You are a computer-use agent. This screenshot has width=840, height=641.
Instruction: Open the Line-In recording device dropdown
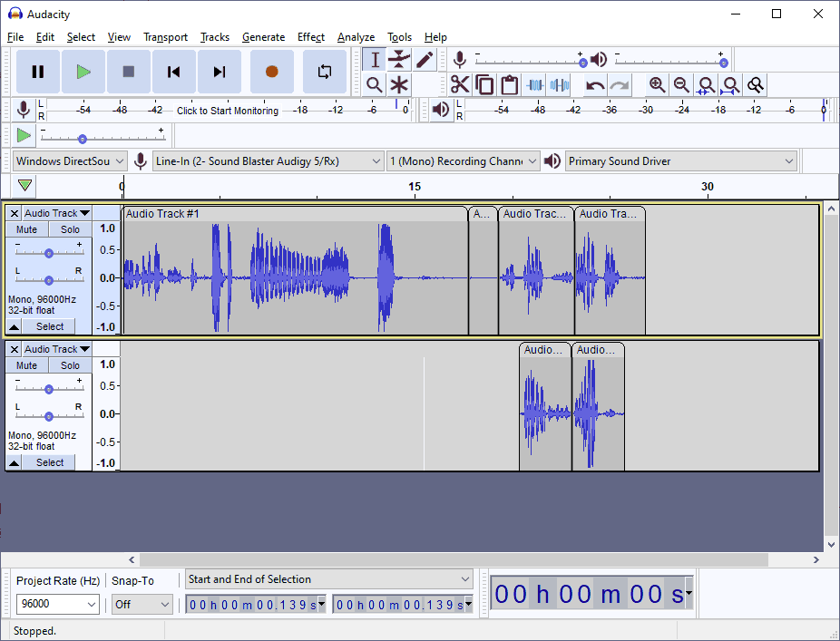[268, 161]
